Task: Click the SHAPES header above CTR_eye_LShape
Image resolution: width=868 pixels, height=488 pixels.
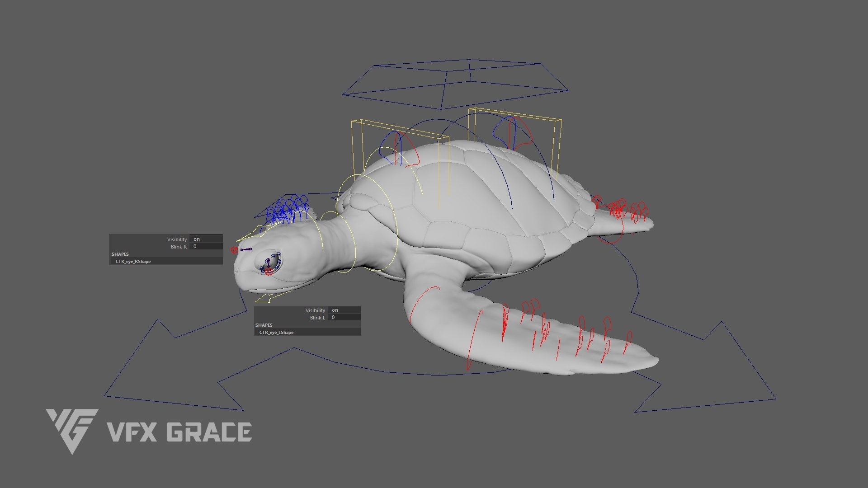Action: (x=264, y=325)
